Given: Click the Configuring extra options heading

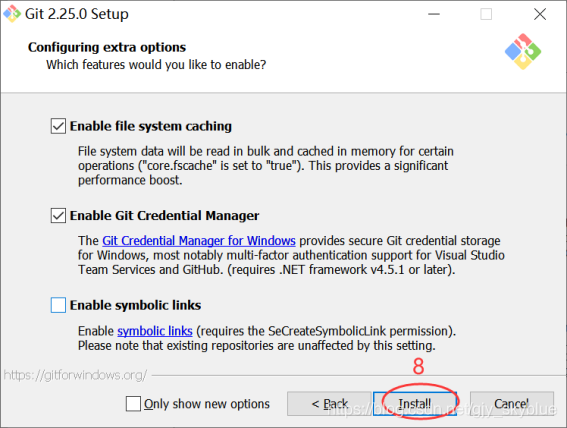Looking at the screenshot, I should [107, 47].
